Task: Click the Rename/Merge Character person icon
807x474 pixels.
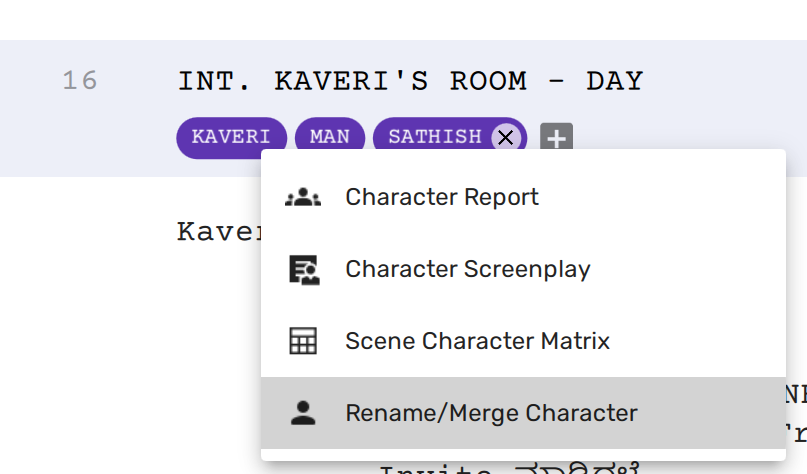Action: point(302,413)
